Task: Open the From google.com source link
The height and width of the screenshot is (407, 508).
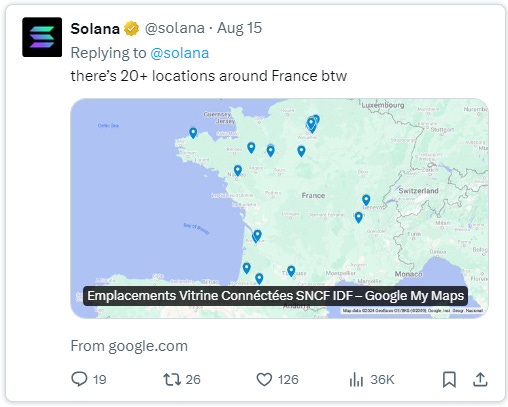Action: [129, 346]
